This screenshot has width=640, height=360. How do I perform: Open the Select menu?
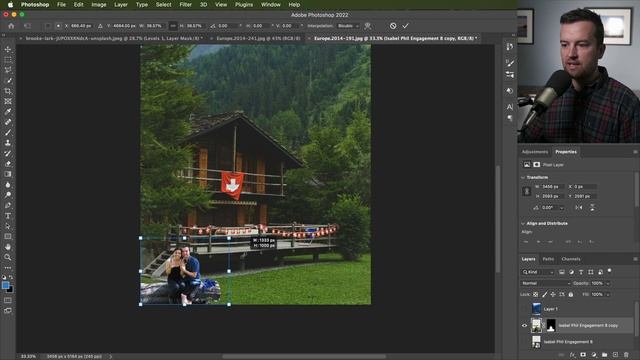point(163,4)
